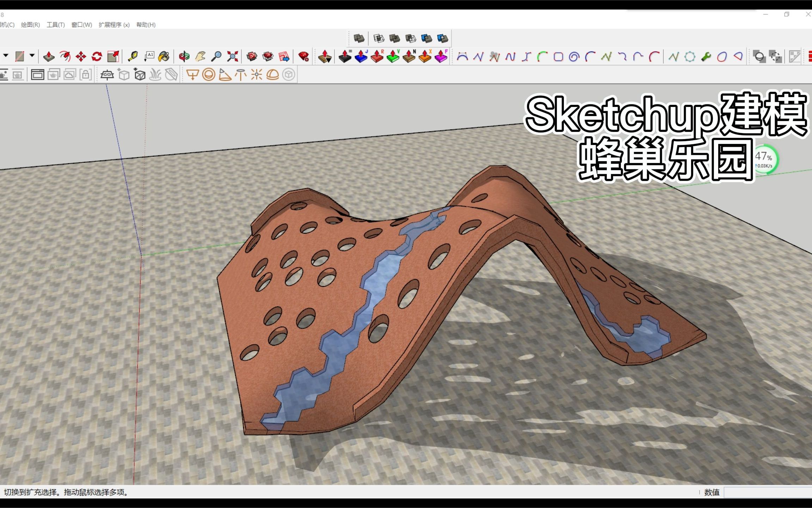Click the grayed cloud image icon

click(70, 75)
